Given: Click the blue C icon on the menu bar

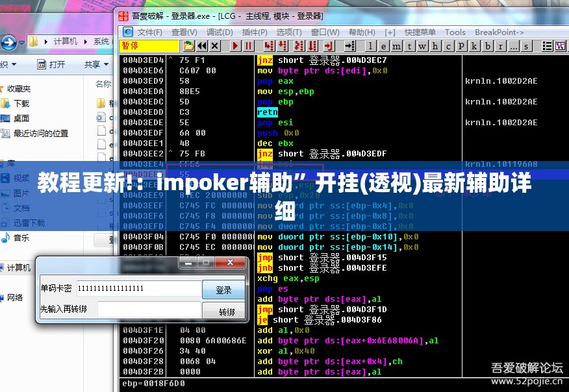Looking at the screenshot, I should coord(128,32).
